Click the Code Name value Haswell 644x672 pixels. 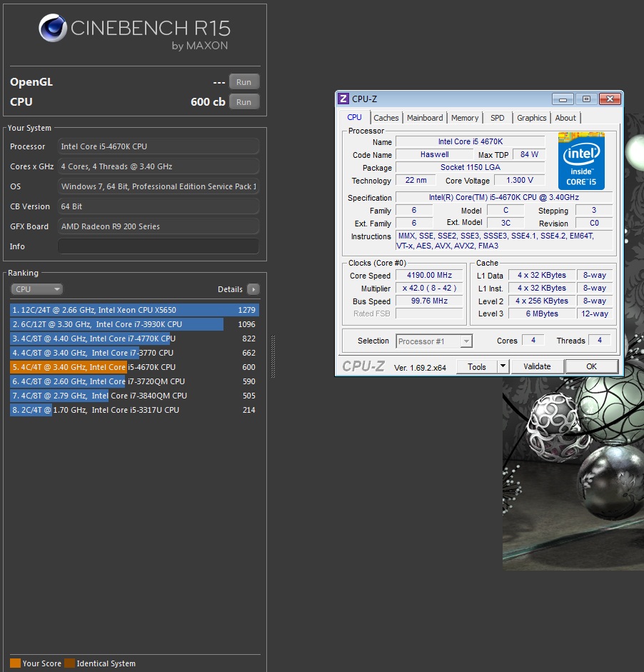[x=435, y=154]
